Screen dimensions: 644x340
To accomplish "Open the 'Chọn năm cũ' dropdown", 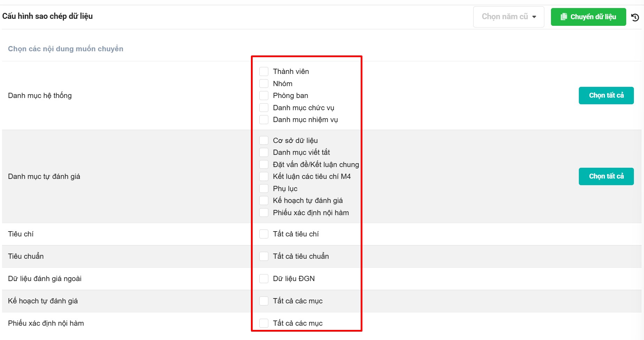I will [508, 17].
